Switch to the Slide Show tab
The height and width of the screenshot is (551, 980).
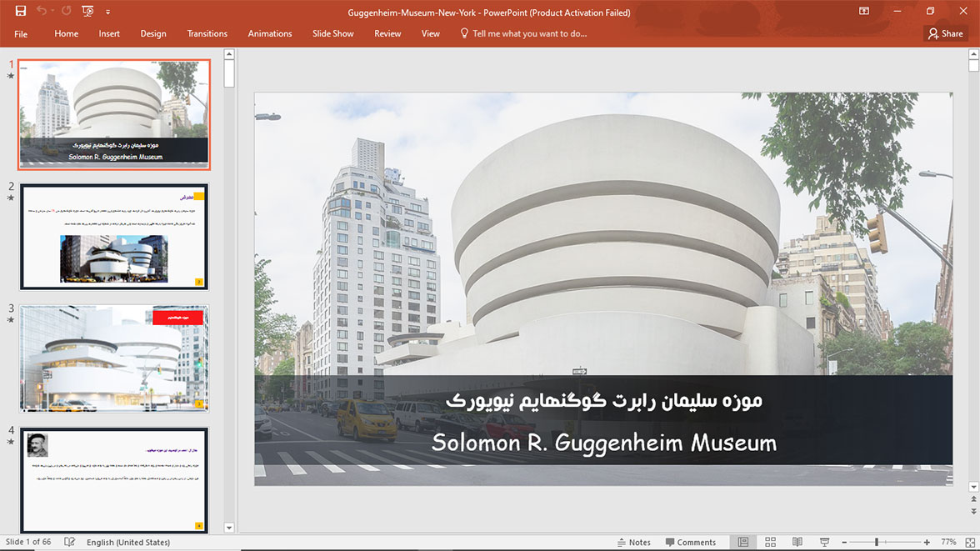click(333, 34)
